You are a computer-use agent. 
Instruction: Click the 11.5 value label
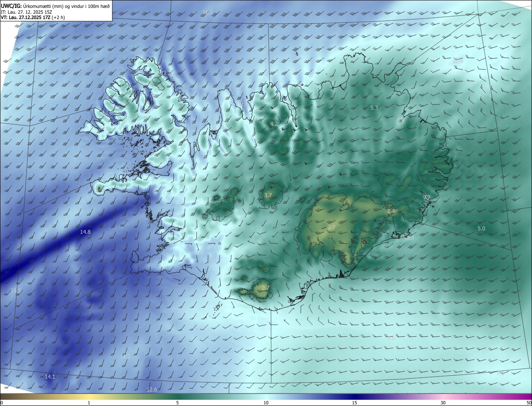click(16, 290)
